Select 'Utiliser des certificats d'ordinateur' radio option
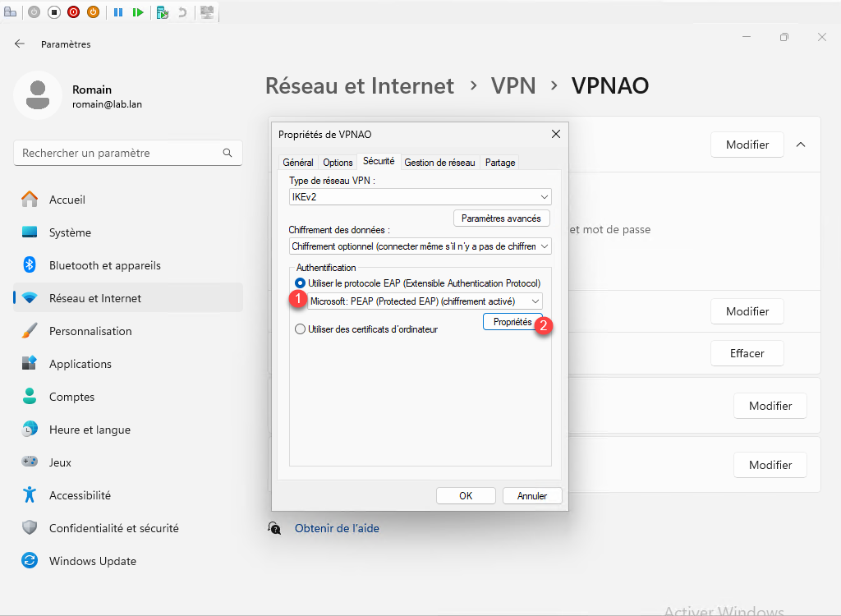 (x=300, y=329)
